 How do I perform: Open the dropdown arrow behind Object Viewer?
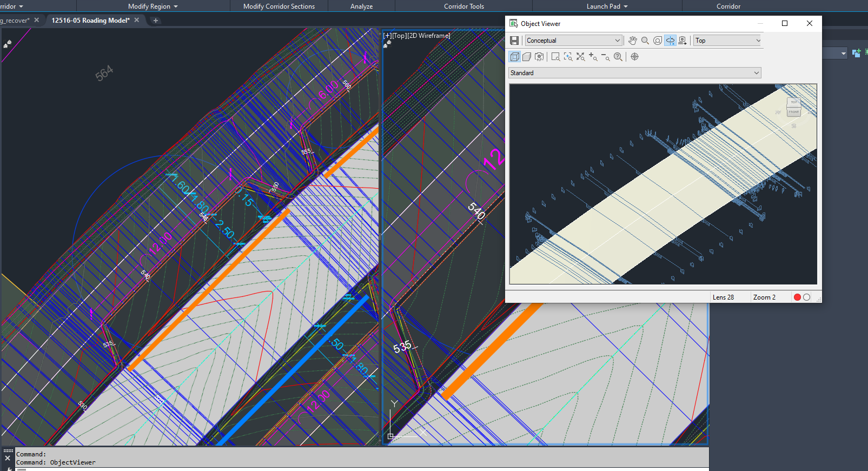click(x=843, y=53)
